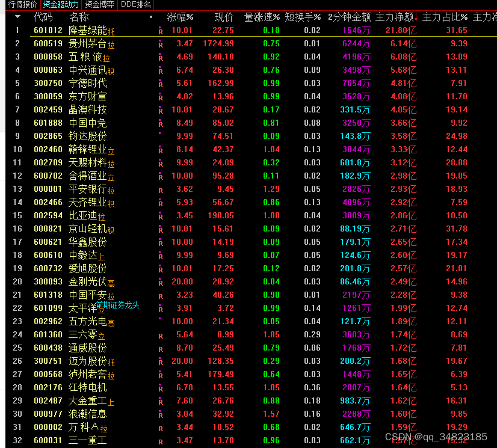Select the 钧达股份 stock name
This screenshot has height=448, width=497.
click(88, 136)
